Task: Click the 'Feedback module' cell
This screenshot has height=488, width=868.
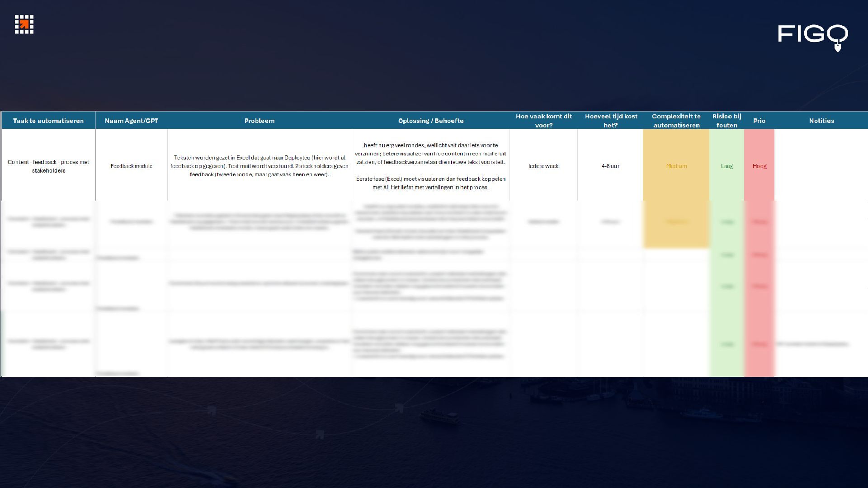Action: tap(131, 166)
